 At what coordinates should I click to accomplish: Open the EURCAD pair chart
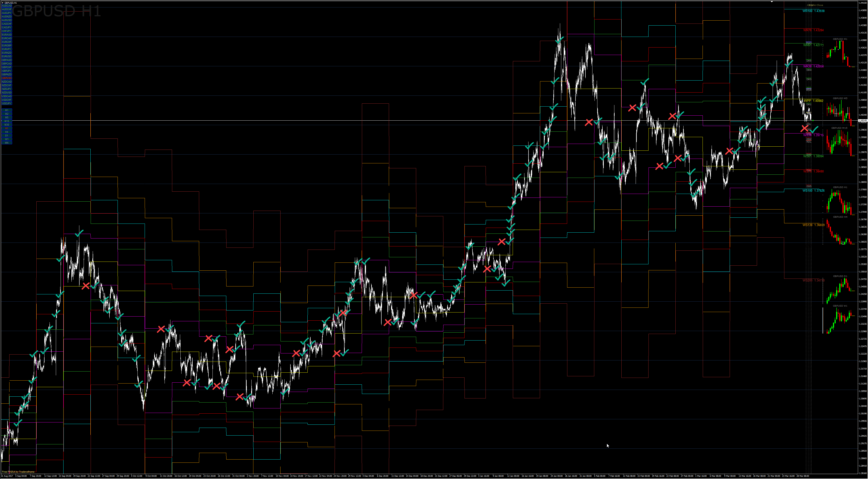tap(7, 38)
